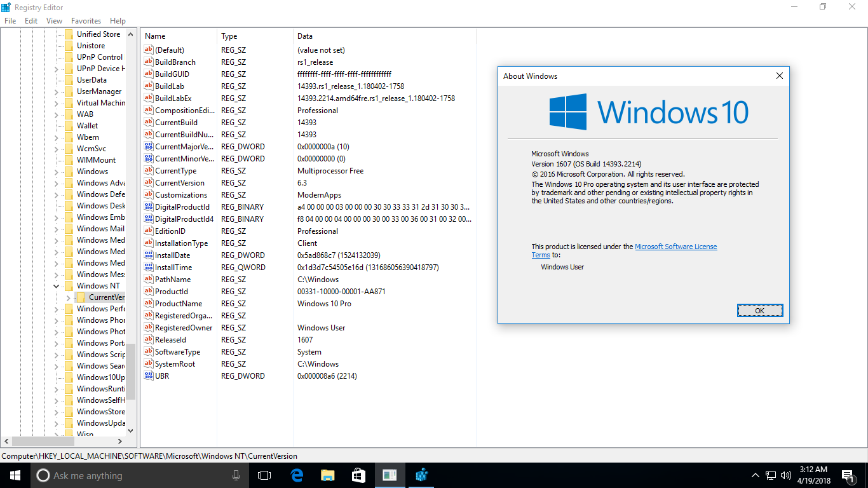Expand the WcmSvc tree node

click(57, 149)
